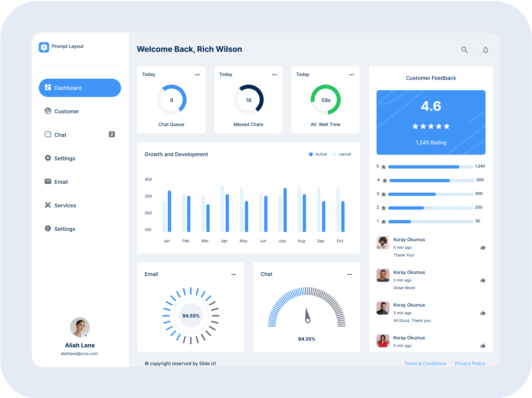This screenshot has height=398, width=532.
Task: Expand the Email card three-dot menu
Action: click(x=233, y=274)
